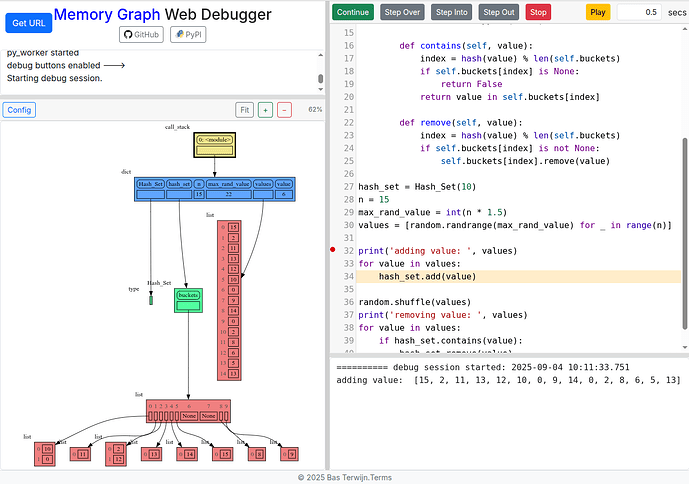
Task: Toggle the breakpoint on line 32
Action: [333, 250]
